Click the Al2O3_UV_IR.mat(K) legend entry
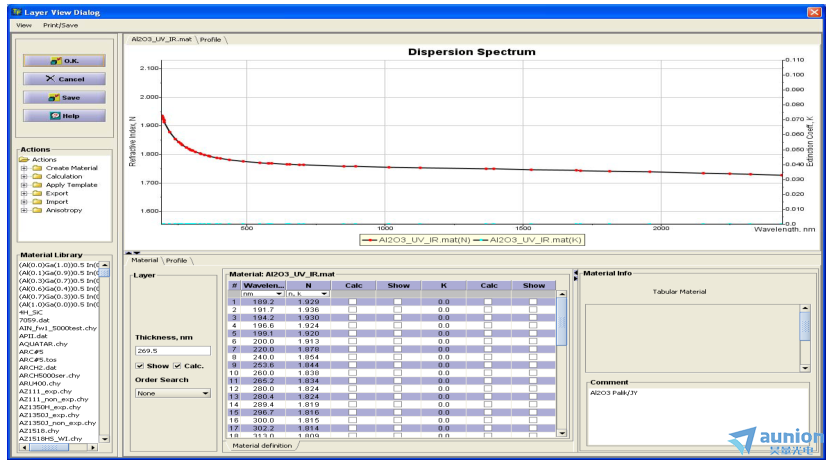This screenshot has height=466, width=836. [527, 240]
